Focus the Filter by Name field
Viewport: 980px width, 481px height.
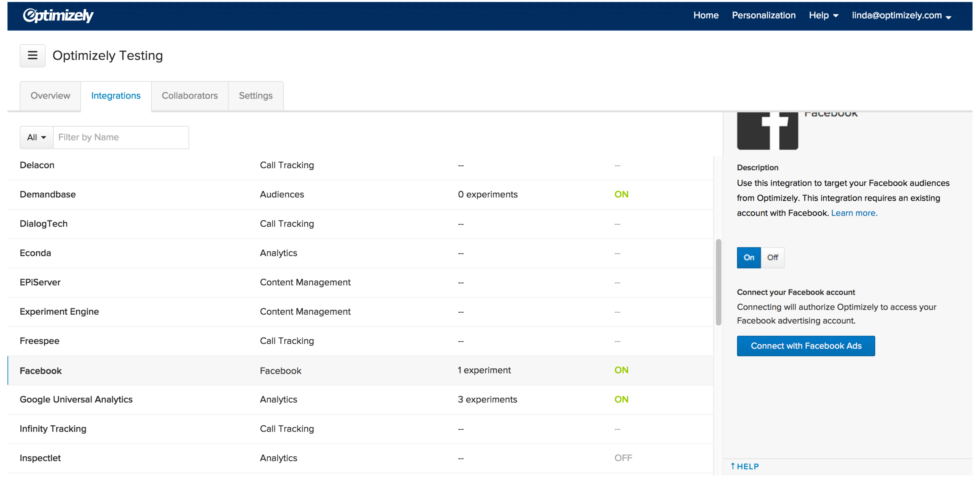121,138
